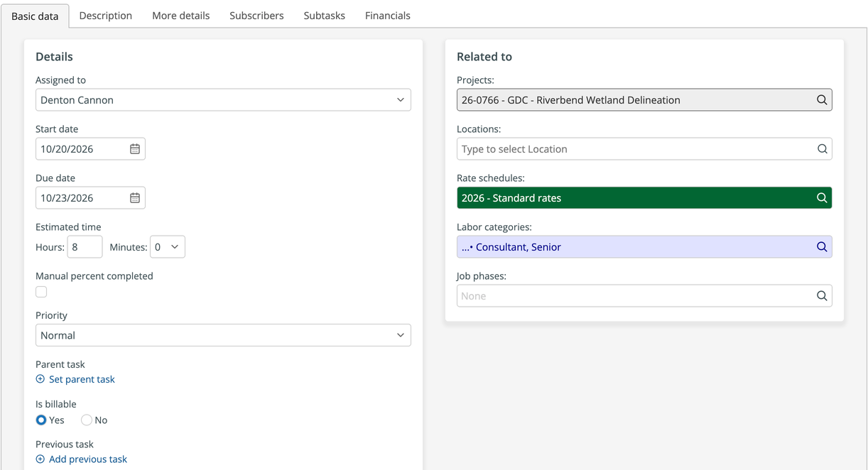Open the Priority dropdown showing Normal
This screenshot has width=868, height=470.
click(223, 335)
